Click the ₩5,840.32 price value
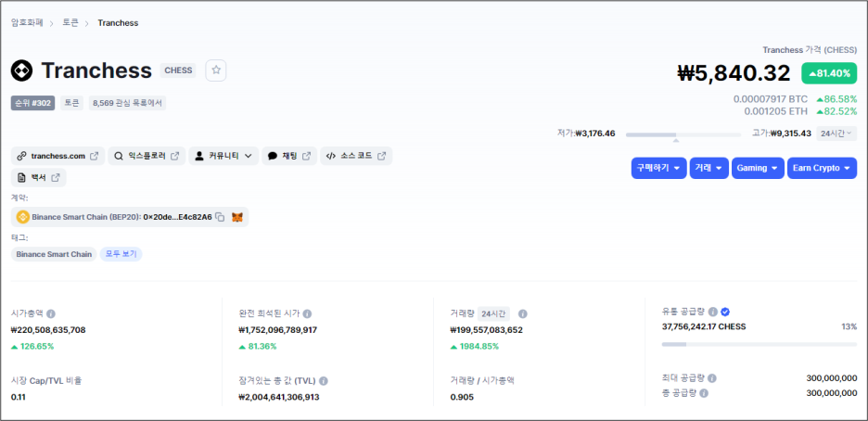The image size is (868, 421). tap(734, 73)
